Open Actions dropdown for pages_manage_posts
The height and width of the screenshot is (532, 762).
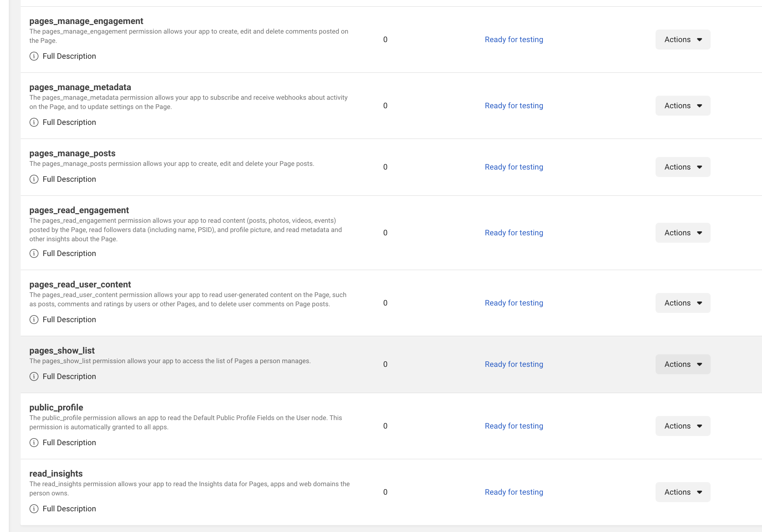pyautogui.click(x=683, y=167)
